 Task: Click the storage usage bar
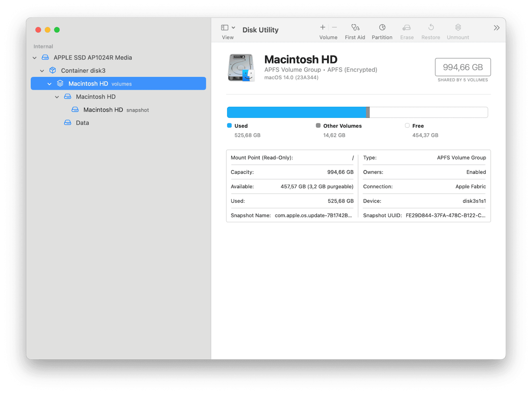click(x=357, y=112)
